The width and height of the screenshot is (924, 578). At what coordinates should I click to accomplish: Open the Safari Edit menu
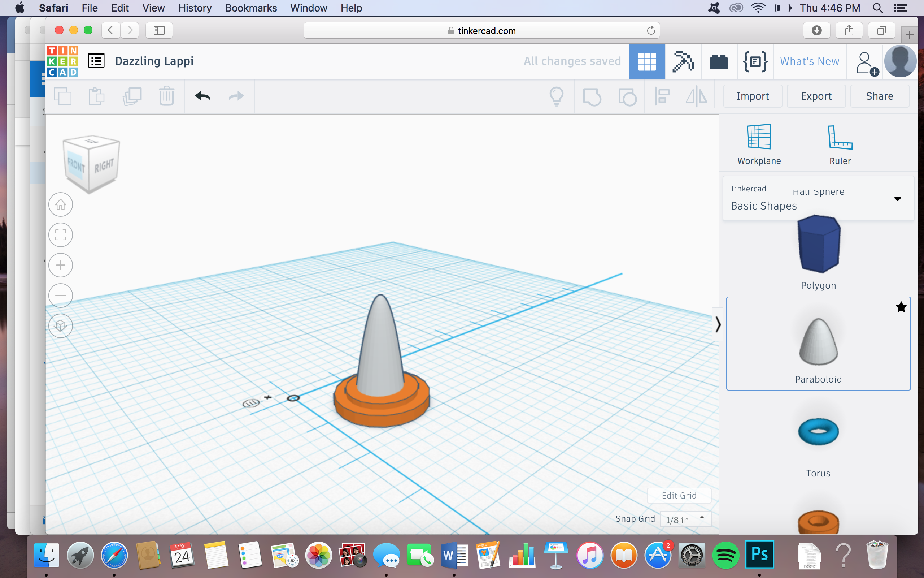pyautogui.click(x=120, y=8)
